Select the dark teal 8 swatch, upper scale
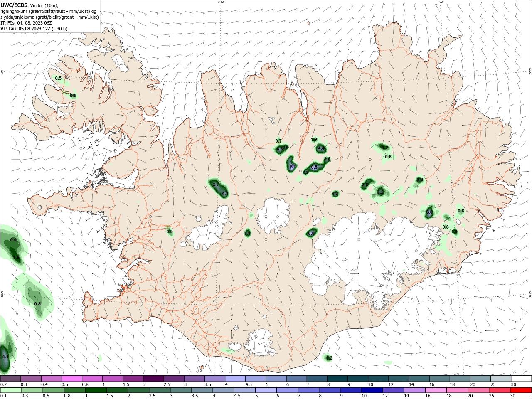 pyautogui.click(x=337, y=379)
